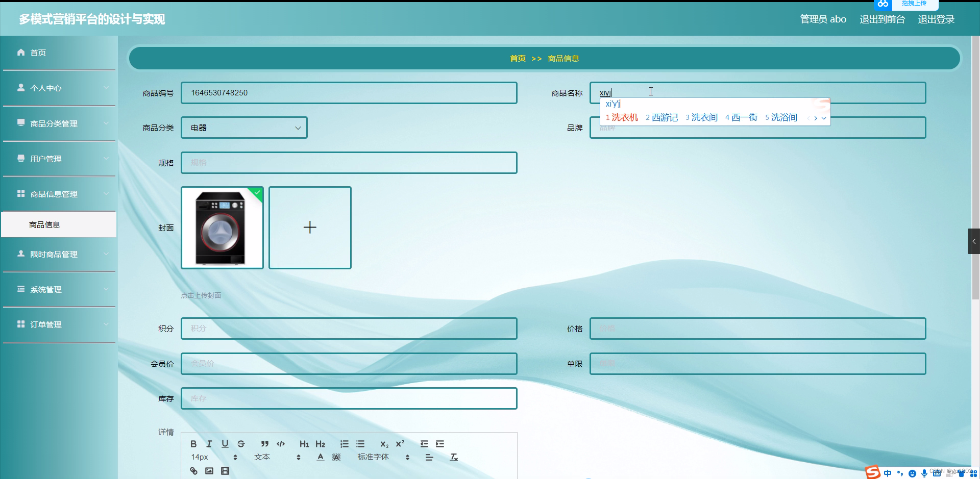Viewport: 980px width, 479px height.
Task: Insert a hyperlink in the detail editor
Action: point(194,471)
